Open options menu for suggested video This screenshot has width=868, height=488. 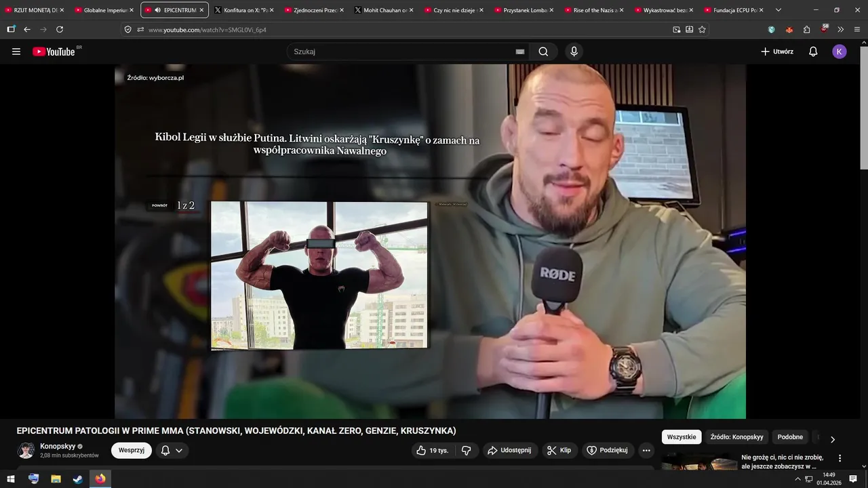click(840, 458)
